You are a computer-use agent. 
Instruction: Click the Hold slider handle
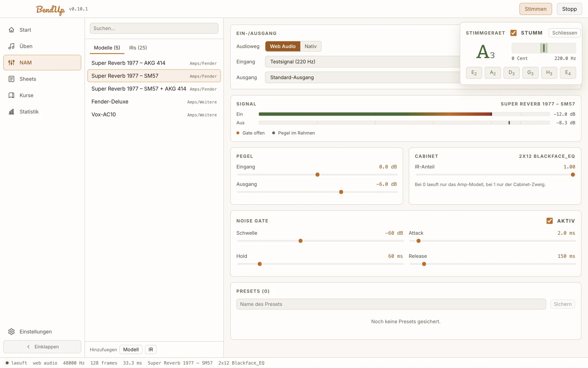260,264
